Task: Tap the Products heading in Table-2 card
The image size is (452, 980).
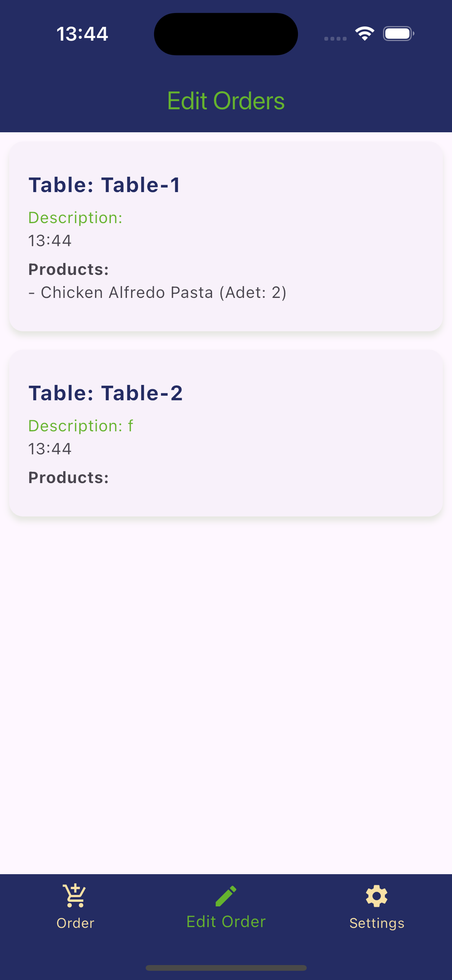Action: (x=69, y=478)
